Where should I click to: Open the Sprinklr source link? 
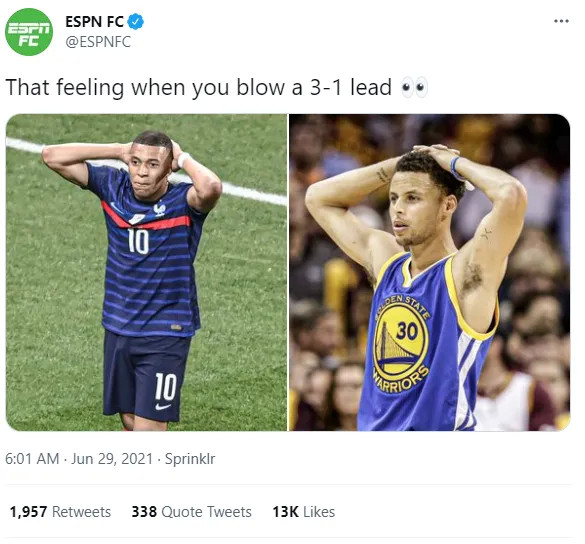[190, 459]
